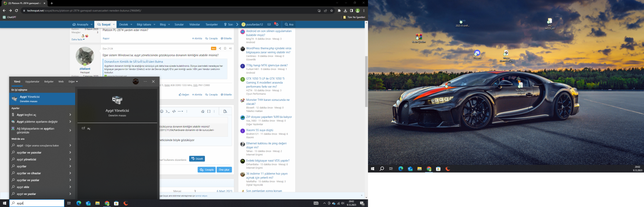Open Chrome extensions puzzle icon
This screenshot has width=644, height=207.
tap(339, 10)
